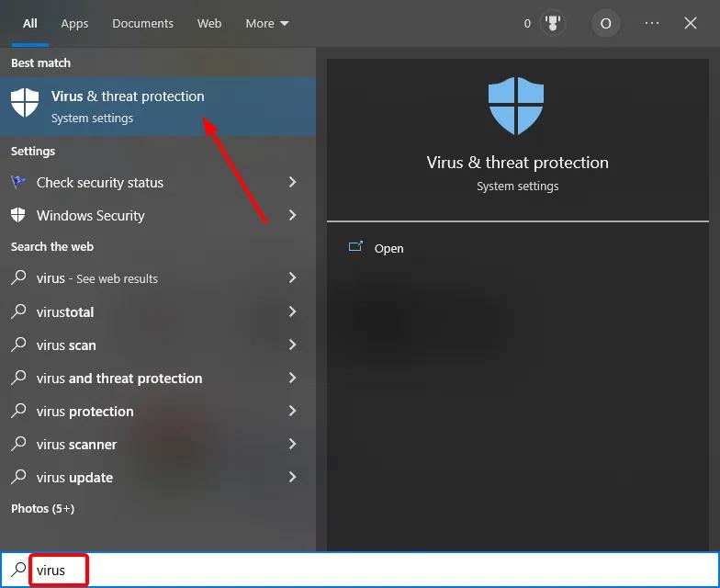Viewport: 720px width, 588px height.
Task: Click magnifier icon next to virustotal
Action: 18,311
